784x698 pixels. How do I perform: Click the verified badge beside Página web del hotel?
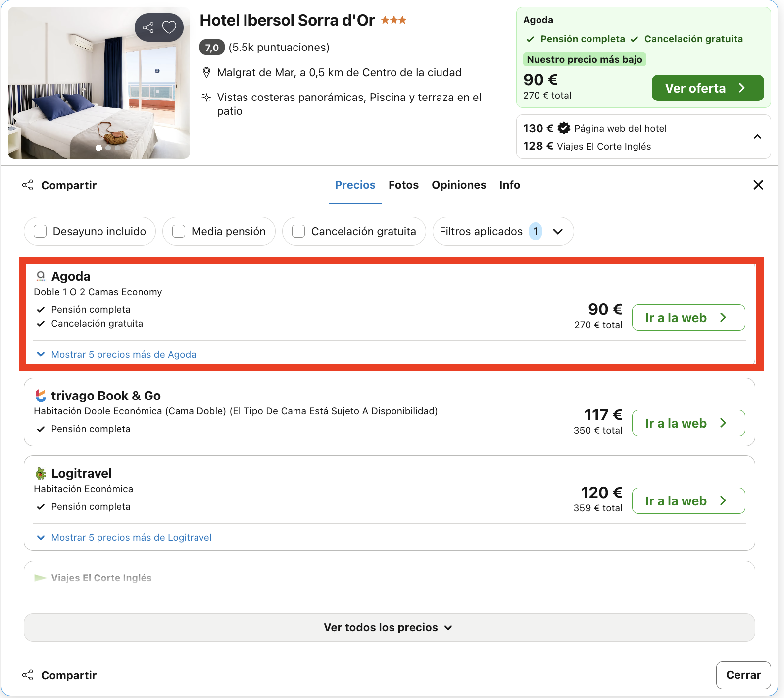564,128
